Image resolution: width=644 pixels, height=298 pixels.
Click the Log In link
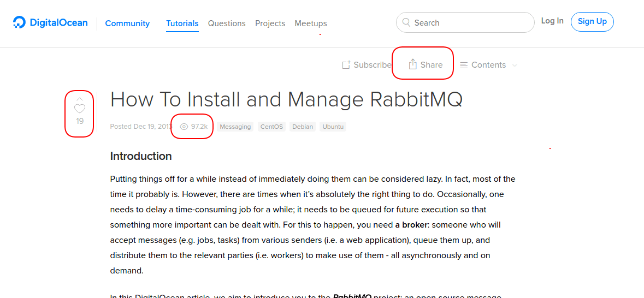pos(552,21)
